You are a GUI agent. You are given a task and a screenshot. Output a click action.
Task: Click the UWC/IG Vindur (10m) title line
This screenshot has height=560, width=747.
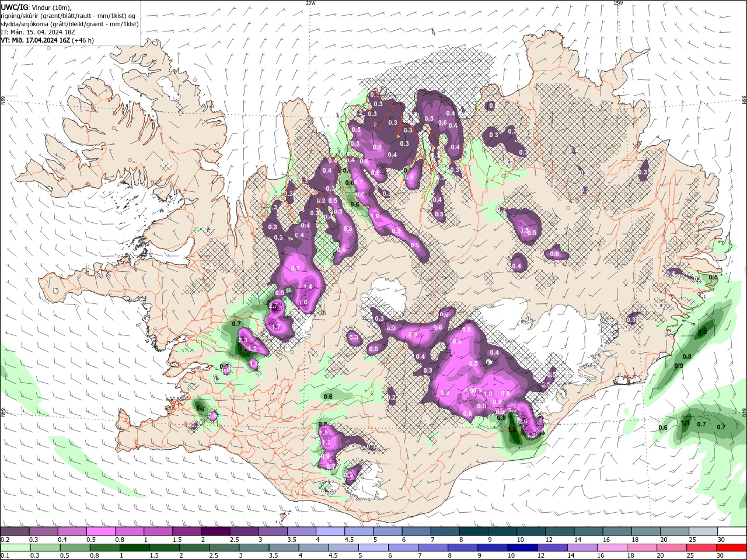click(x=35, y=6)
